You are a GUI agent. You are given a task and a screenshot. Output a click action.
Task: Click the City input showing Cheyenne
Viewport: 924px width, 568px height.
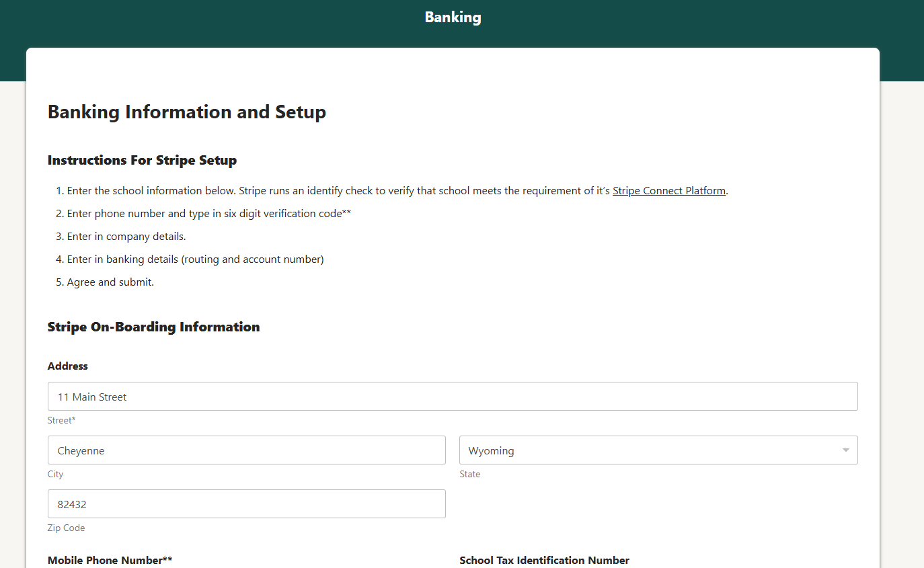pos(247,450)
